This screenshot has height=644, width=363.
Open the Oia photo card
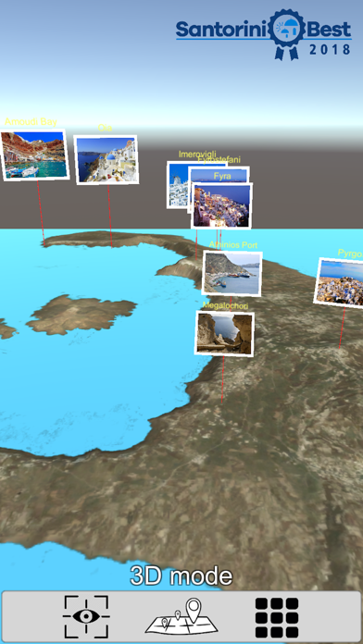click(x=106, y=159)
